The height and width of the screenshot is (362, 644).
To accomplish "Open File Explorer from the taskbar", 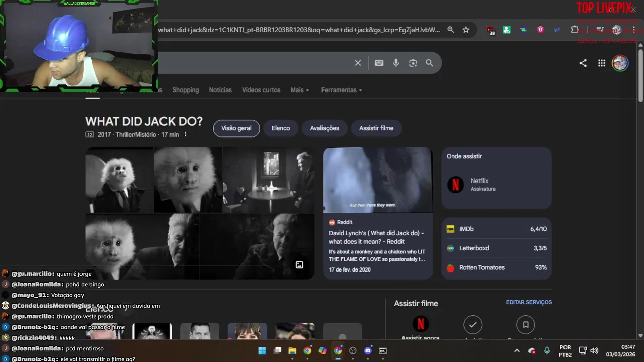I will click(292, 350).
